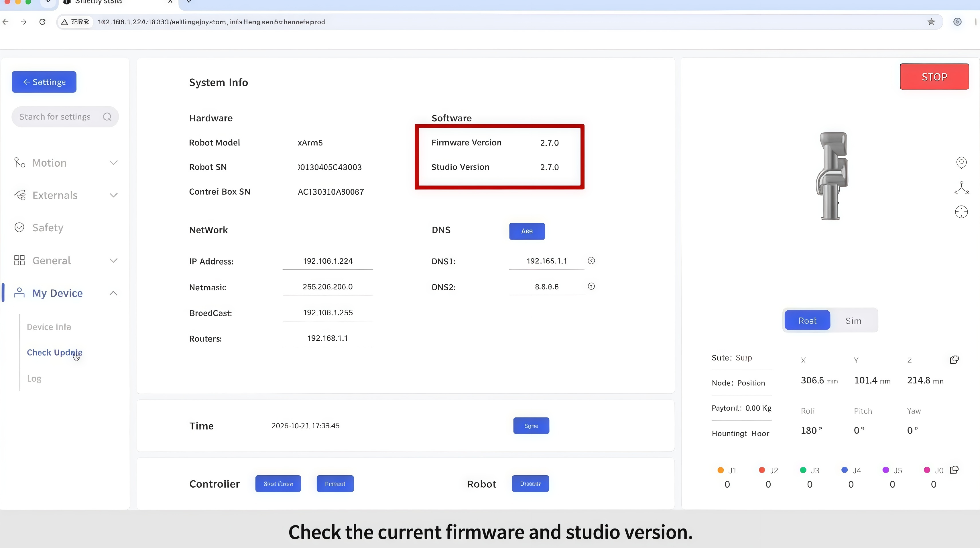Expand the Externals chevron
This screenshot has width=980, height=548.
pyautogui.click(x=113, y=196)
